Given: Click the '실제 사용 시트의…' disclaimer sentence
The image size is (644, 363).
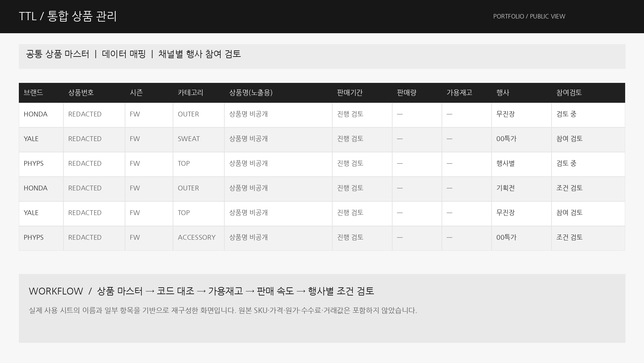Looking at the screenshot, I should 223,311.
